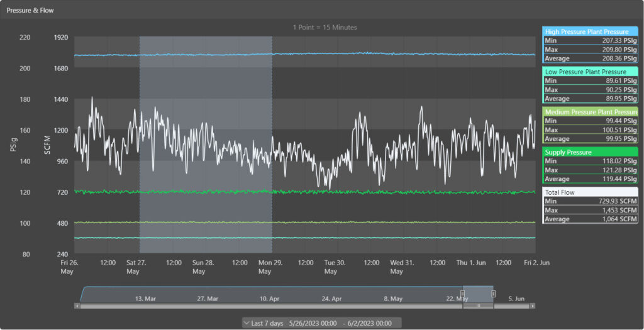The width and height of the screenshot is (644, 330).
Task: Toggle the Supply Pressure legend header
Action: pos(590,152)
